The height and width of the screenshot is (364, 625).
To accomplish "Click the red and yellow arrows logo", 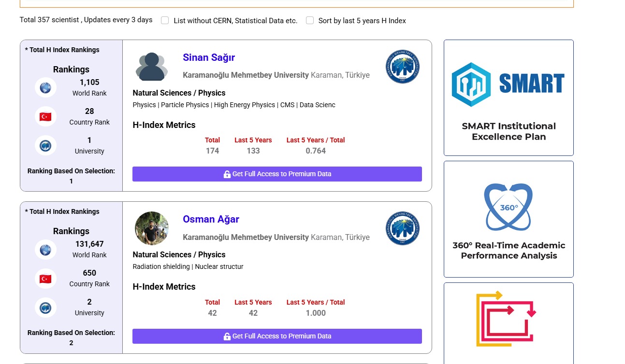I will coord(506,319).
